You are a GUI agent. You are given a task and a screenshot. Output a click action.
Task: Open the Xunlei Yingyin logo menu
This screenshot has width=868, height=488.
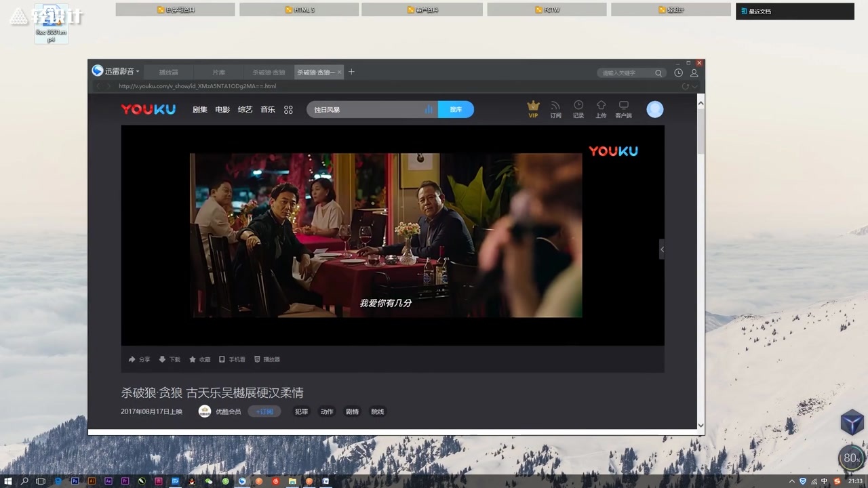point(115,71)
